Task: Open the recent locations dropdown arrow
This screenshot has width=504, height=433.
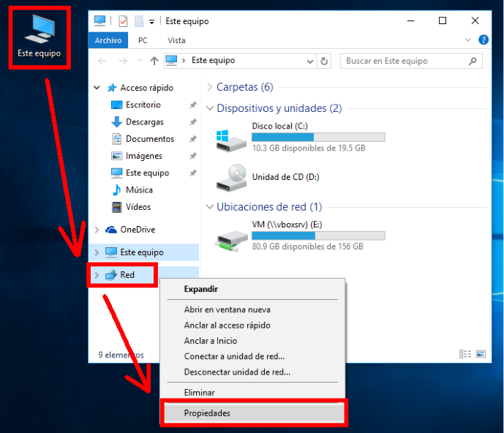Action: (140, 61)
